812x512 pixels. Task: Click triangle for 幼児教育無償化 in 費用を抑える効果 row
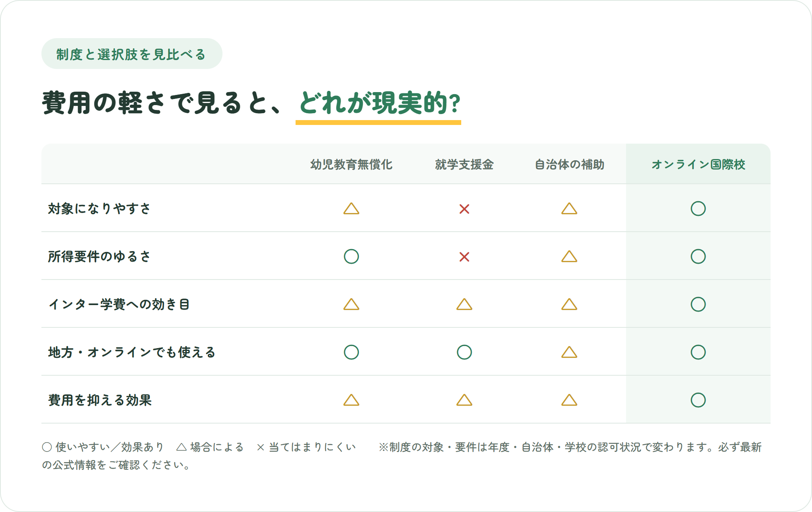[351, 400]
